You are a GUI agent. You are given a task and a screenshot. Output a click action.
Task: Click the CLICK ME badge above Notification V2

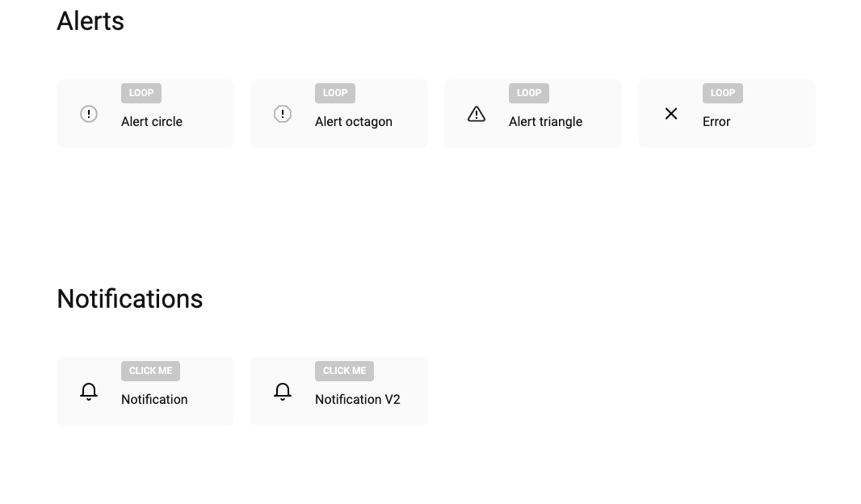coord(344,371)
